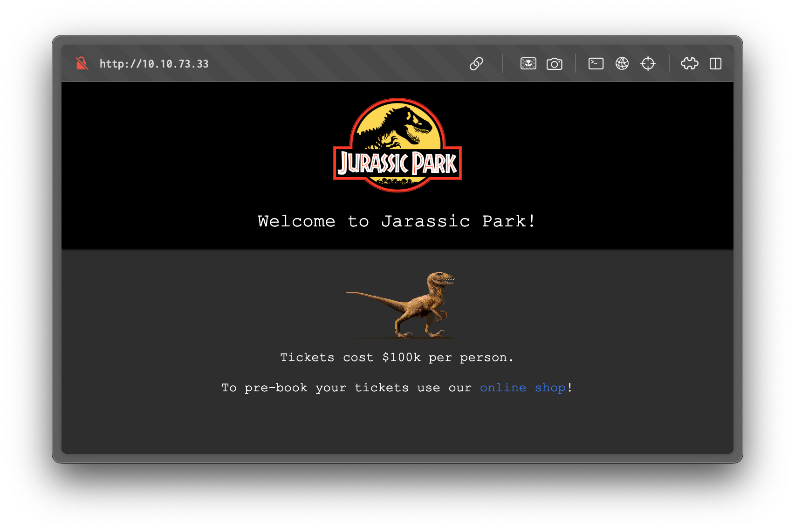Open the extensions puzzle icon

pos(690,63)
